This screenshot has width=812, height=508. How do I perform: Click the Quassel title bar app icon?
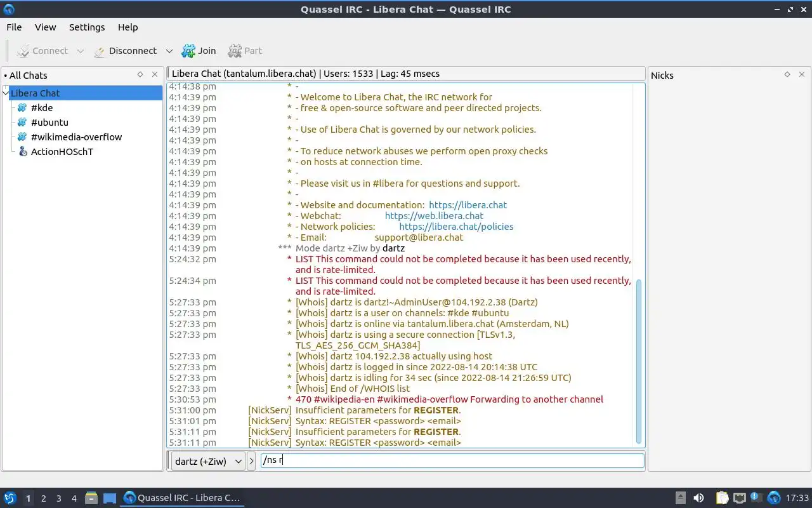coord(9,9)
